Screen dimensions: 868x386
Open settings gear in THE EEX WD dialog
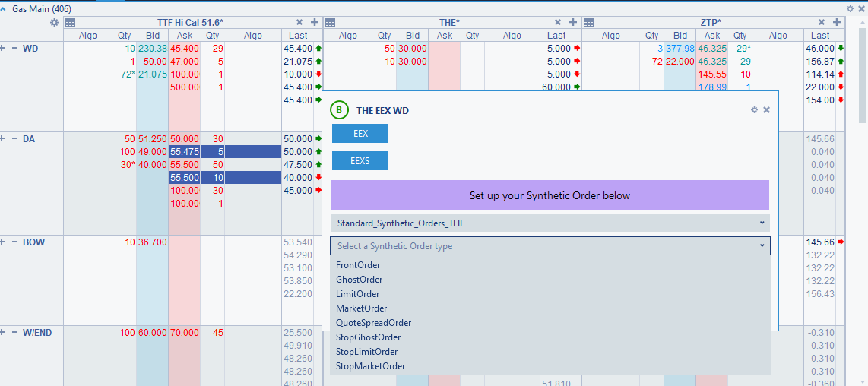(754, 110)
